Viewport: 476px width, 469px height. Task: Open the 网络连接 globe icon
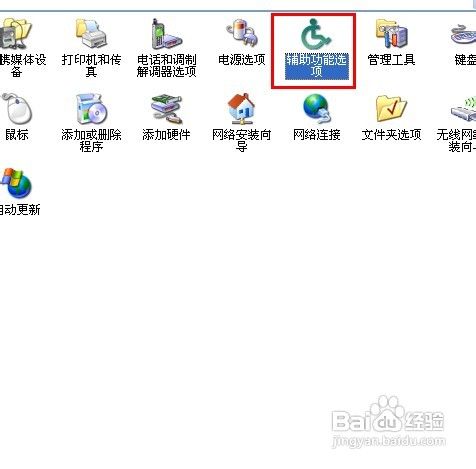click(316, 108)
